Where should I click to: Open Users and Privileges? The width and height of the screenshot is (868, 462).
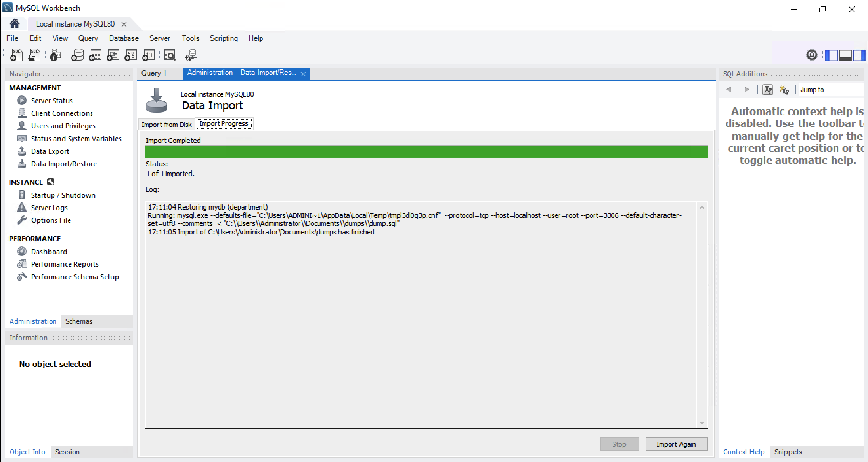pyautogui.click(x=63, y=126)
